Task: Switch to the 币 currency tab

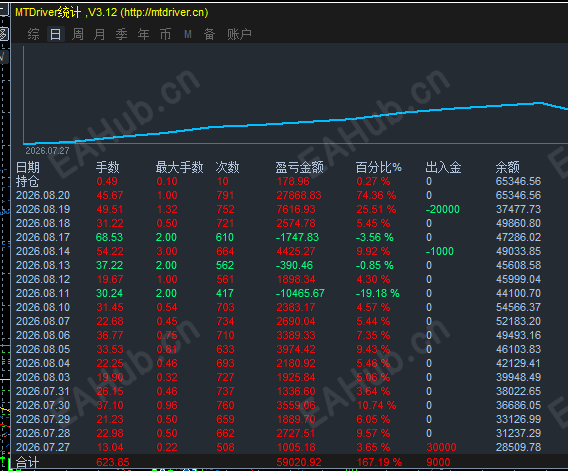Action: click(166, 34)
